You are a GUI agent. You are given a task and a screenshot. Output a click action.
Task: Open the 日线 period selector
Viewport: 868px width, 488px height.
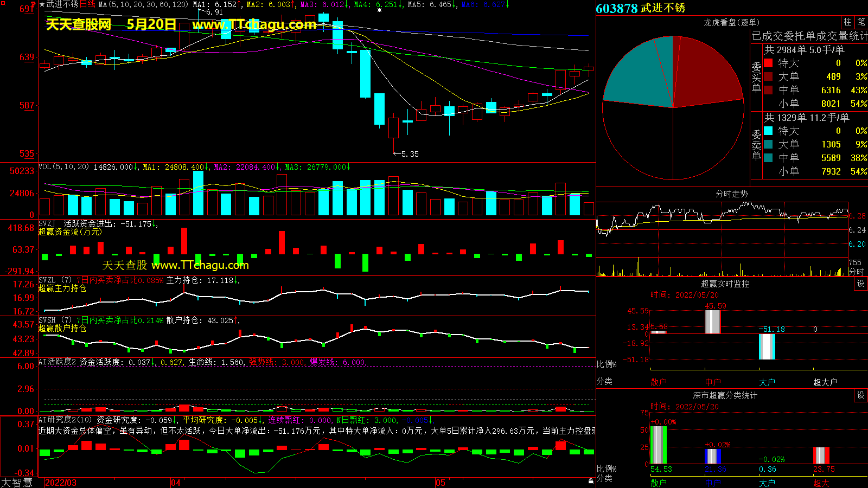(87, 4)
